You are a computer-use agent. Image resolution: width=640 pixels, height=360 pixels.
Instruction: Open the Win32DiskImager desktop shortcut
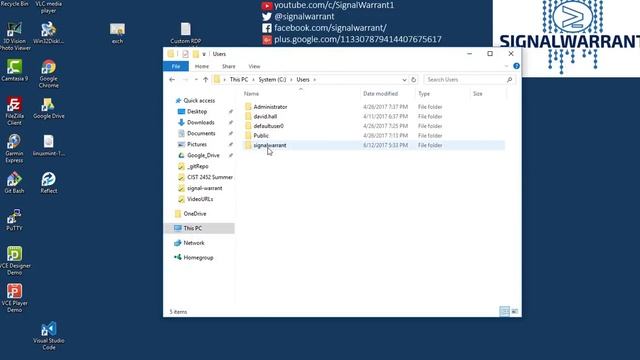click(49, 33)
